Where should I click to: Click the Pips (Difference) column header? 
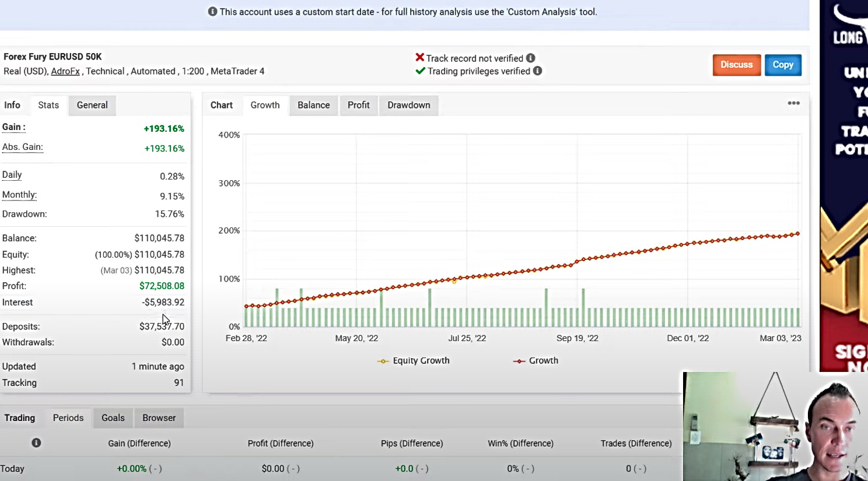tap(412, 443)
